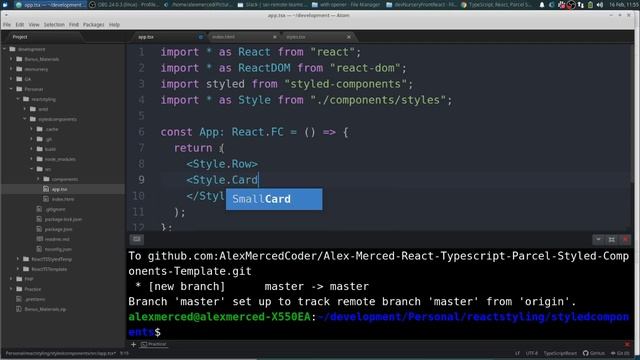
Task: Collapse the src folder
Action: point(32,169)
